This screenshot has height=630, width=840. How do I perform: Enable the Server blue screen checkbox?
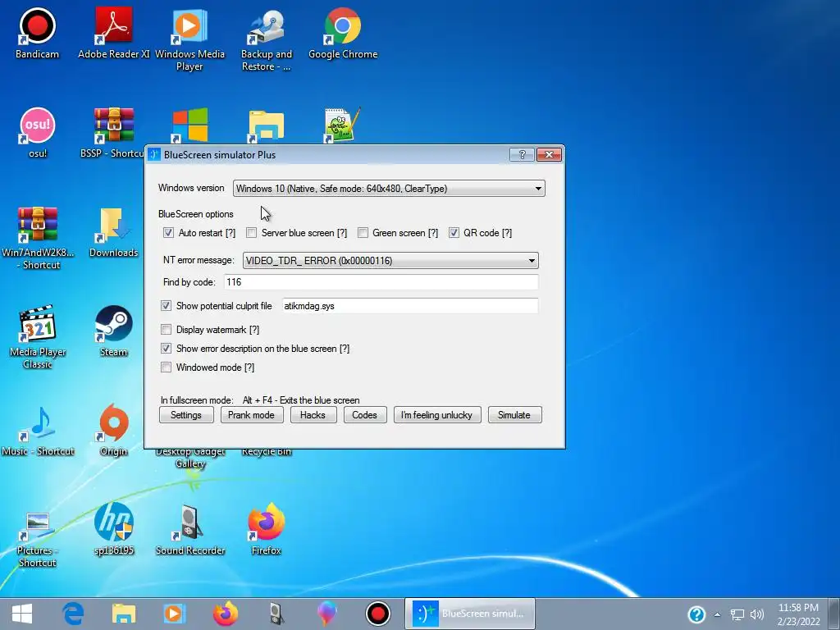pos(251,232)
